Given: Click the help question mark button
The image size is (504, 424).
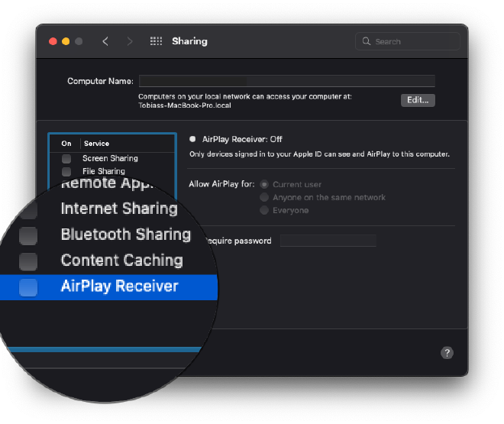Looking at the screenshot, I should click(x=447, y=352).
